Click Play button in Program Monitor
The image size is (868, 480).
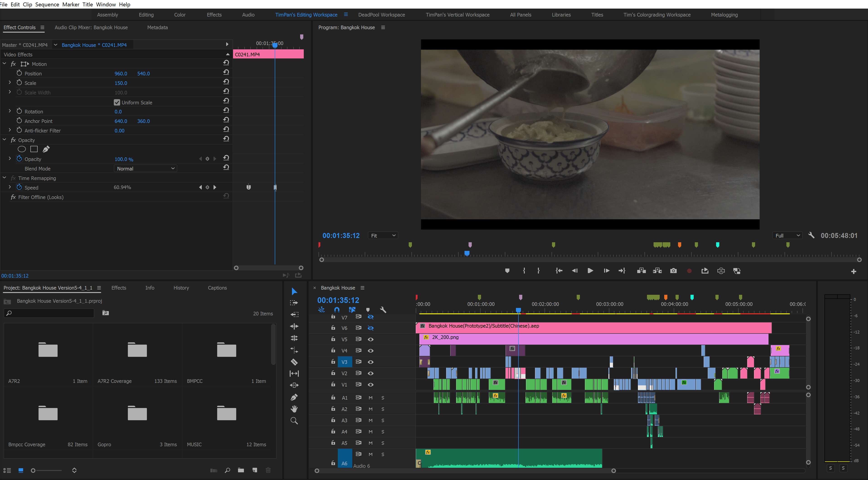click(x=589, y=271)
